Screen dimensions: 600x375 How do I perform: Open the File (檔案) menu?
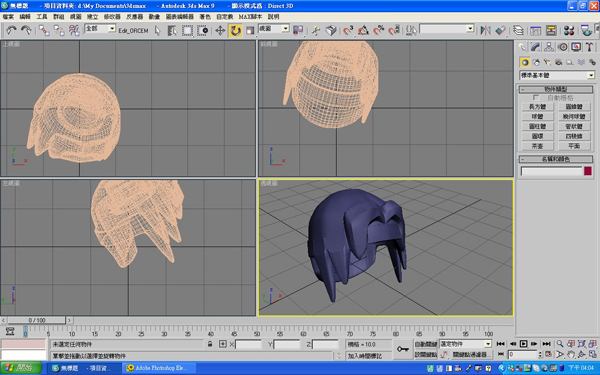click(8, 17)
